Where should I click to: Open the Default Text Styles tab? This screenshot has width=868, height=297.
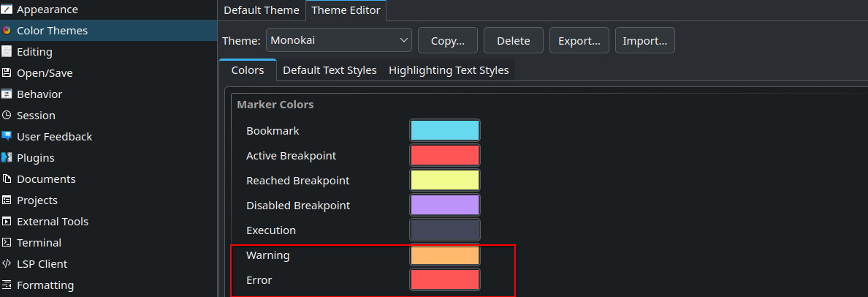(330, 70)
